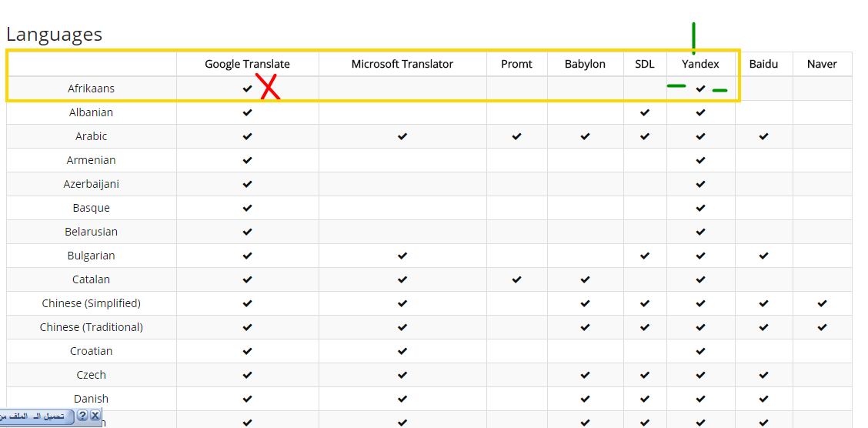This screenshot has height=428, width=868.
Task: Click Chinese (Simplified) checkmark under Naver
Action: click(x=822, y=303)
